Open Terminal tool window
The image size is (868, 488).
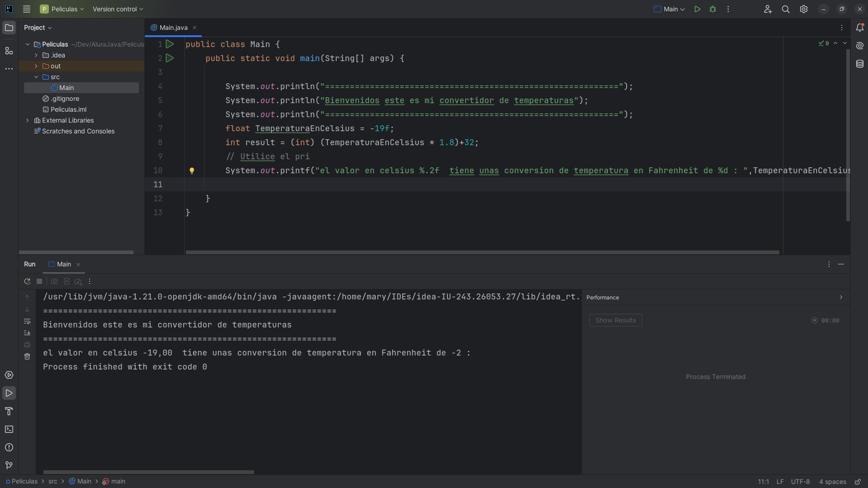[9, 429]
